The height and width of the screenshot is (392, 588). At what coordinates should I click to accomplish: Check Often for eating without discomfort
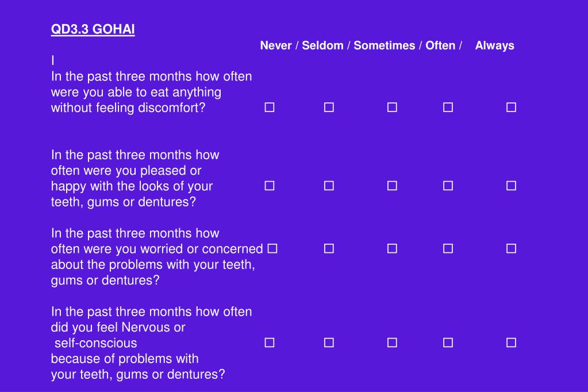click(448, 107)
